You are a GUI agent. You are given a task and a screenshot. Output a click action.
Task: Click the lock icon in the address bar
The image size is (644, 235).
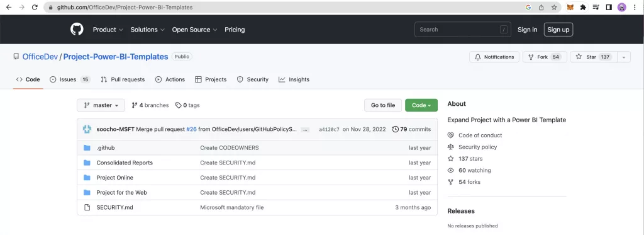(x=50, y=8)
